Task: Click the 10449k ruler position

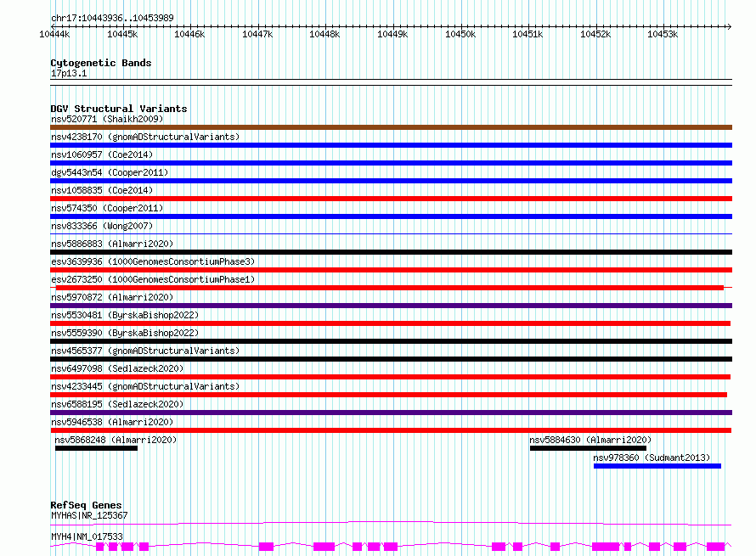Action: pyautogui.click(x=392, y=34)
